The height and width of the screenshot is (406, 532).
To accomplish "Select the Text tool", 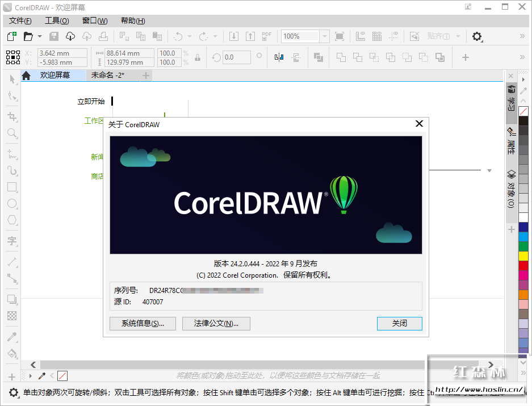I will [x=12, y=241].
